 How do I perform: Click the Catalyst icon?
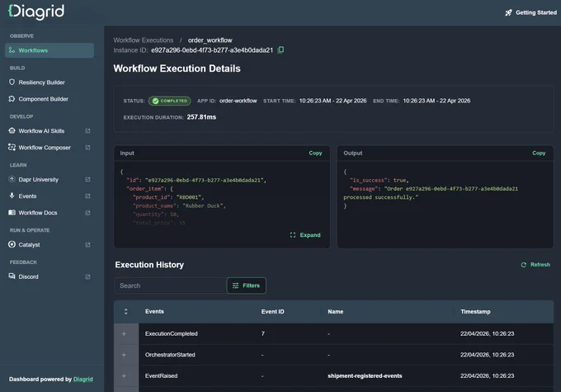[x=12, y=244]
